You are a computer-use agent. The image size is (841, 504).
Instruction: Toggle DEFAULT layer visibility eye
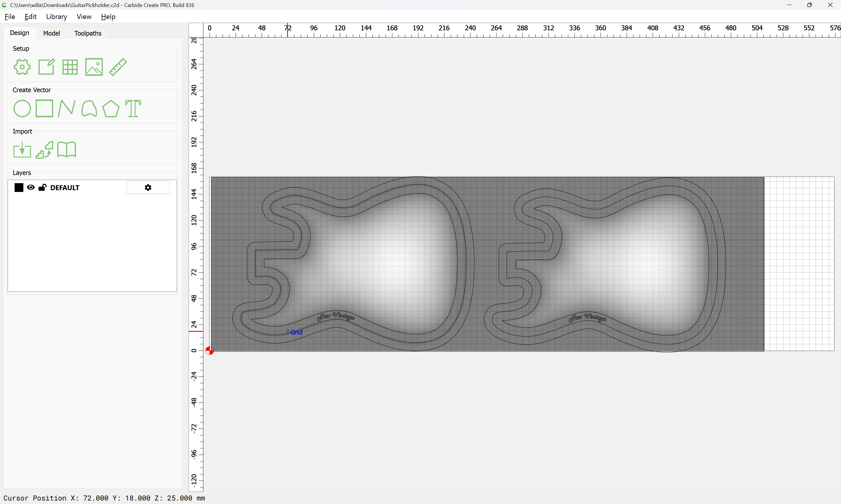(31, 188)
